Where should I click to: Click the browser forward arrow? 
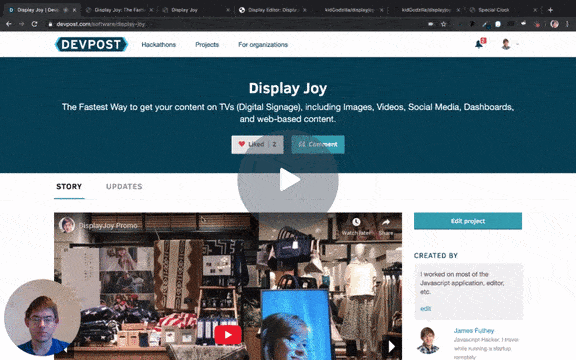click(x=21, y=24)
